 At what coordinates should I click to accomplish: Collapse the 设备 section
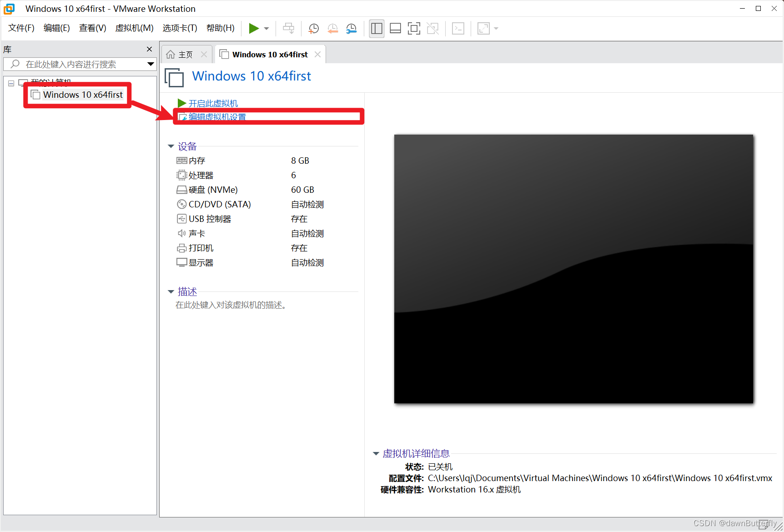pos(171,146)
